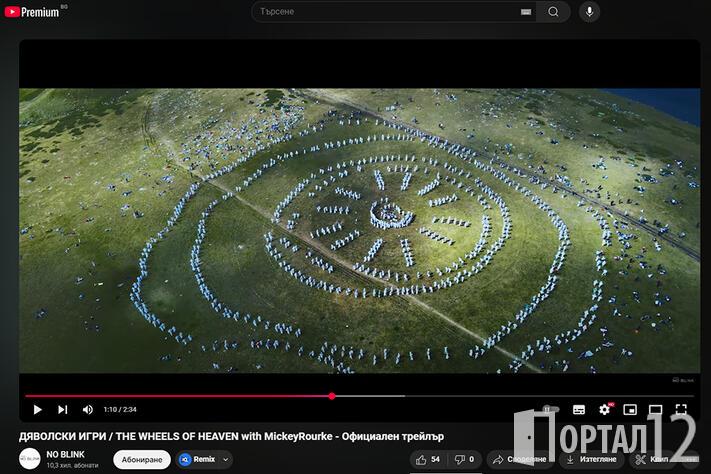This screenshot has width=711, height=474.
Task: Enter full screen mode
Action: coord(681,410)
